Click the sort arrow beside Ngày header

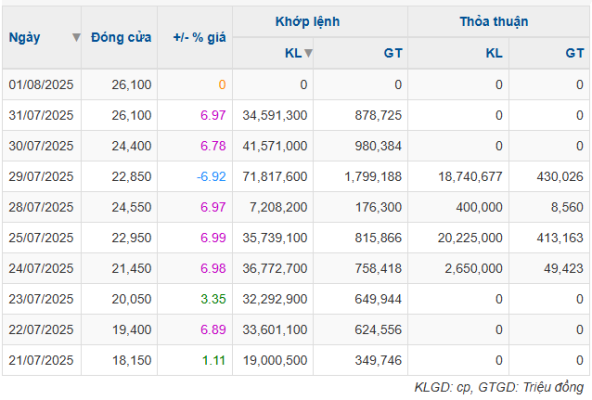[76, 37]
